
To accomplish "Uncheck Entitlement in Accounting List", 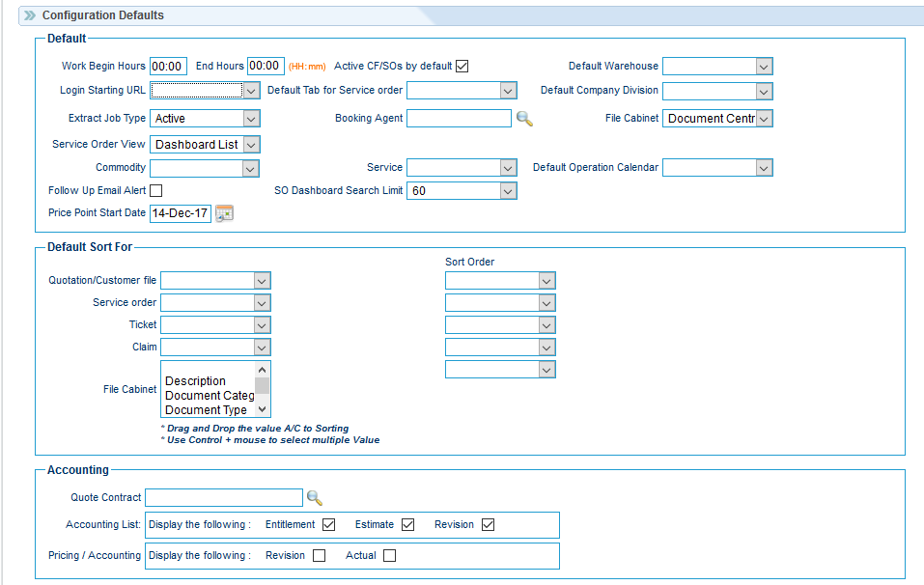I will tap(329, 525).
